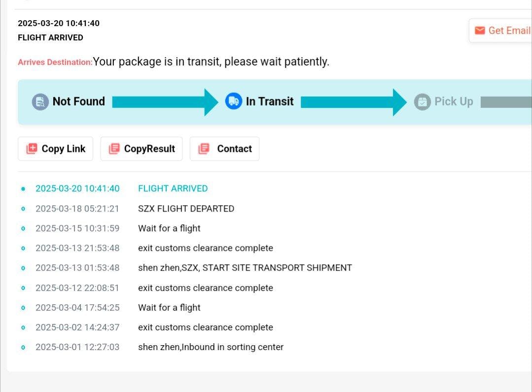
Task: Click the shen zhen Inbound sorting center entry
Action: tap(211, 347)
